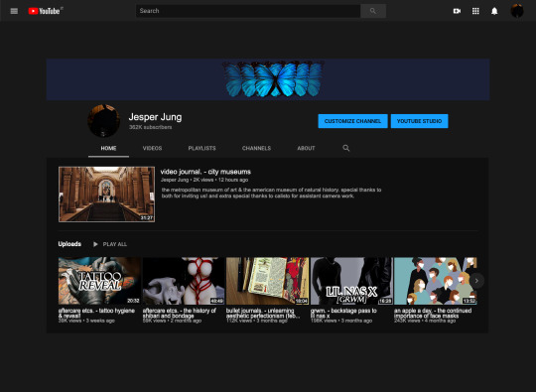Switch to the Videos tab
Viewport: 536px width, 392px height.
(x=152, y=148)
